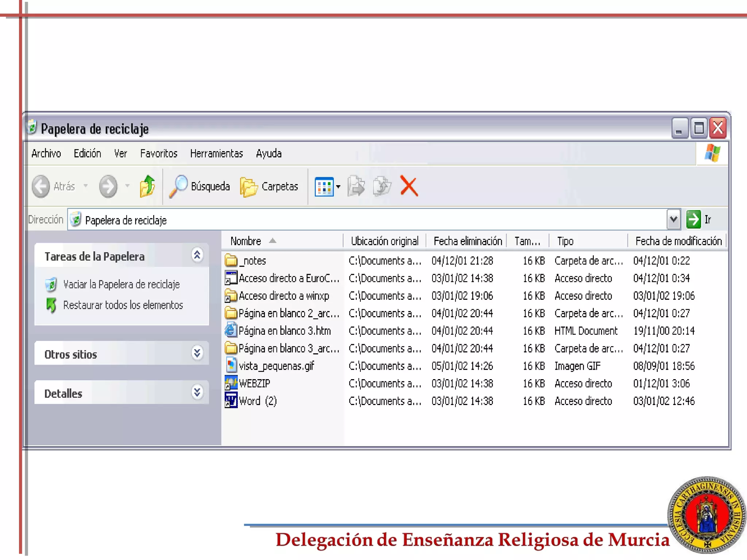Open the Dirección address dropdown
The width and height of the screenshot is (747, 560).
point(673,219)
